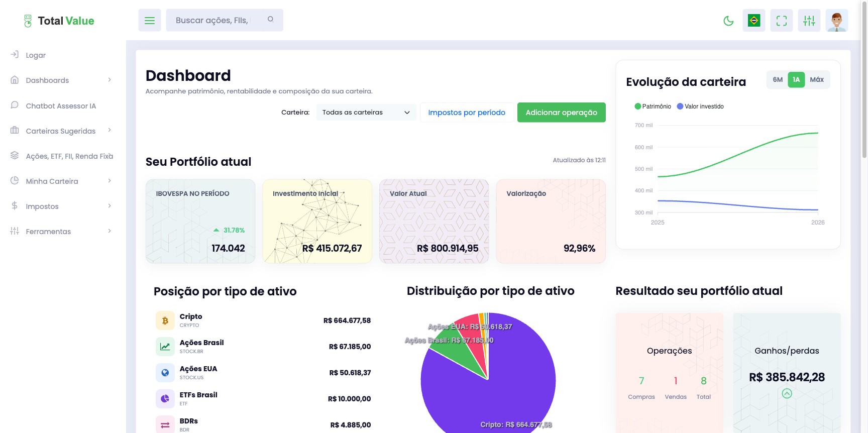Screen dimensions: 868x433
Task: Click the Ferramentas sliders icon
Action: point(15,231)
